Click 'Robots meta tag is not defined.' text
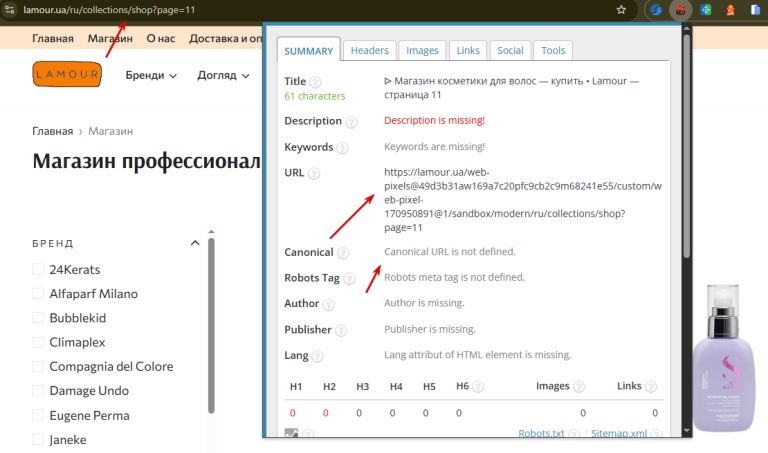The image size is (768, 453). point(455,277)
